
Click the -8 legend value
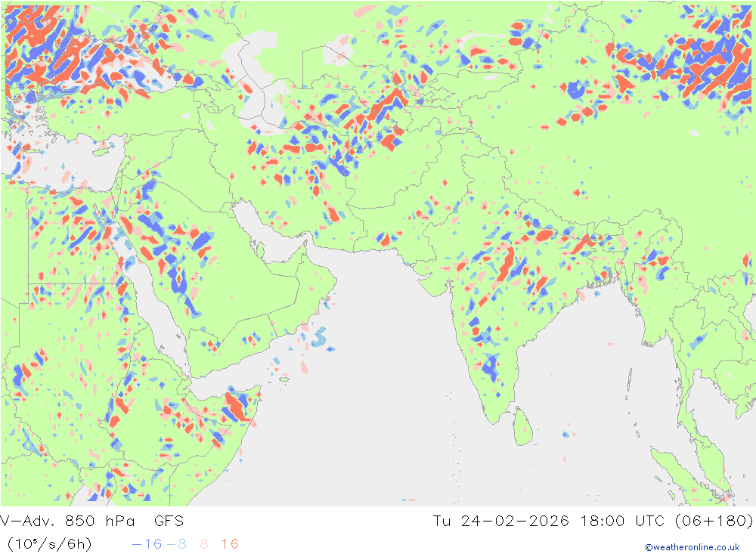click(x=176, y=544)
